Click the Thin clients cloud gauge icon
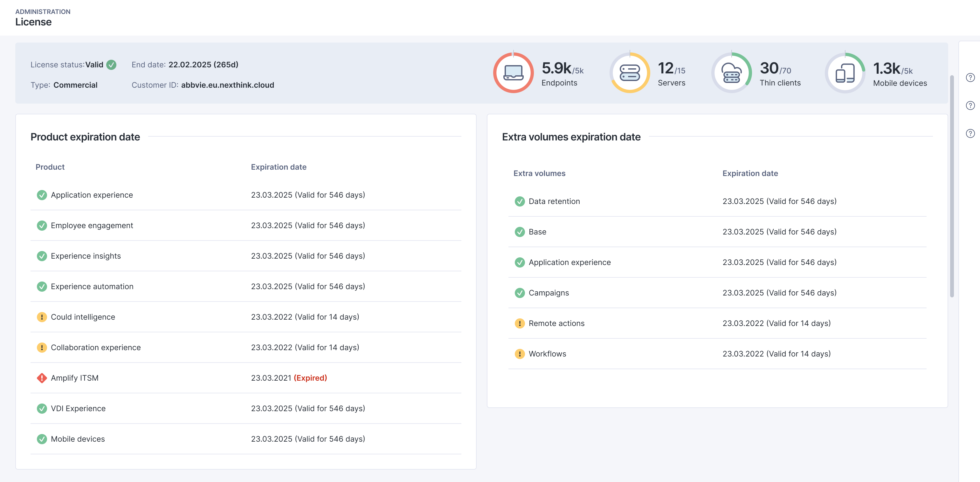 [x=731, y=73]
